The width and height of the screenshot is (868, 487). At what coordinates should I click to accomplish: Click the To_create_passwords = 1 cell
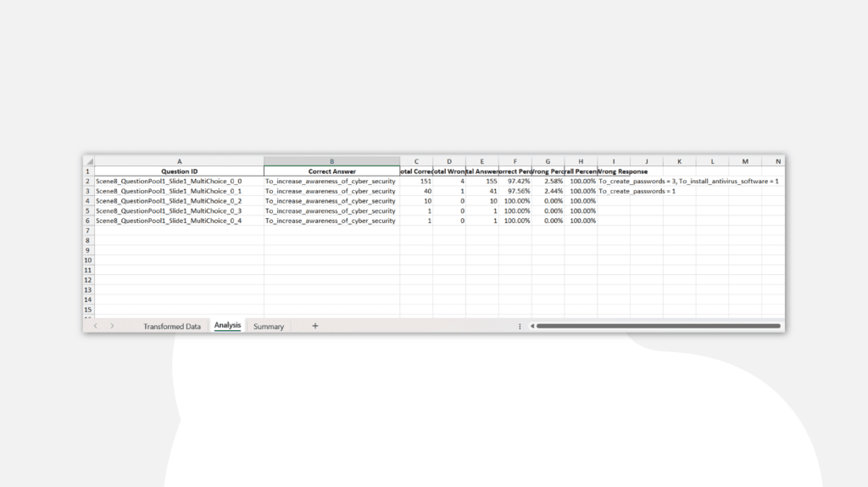[x=637, y=191]
